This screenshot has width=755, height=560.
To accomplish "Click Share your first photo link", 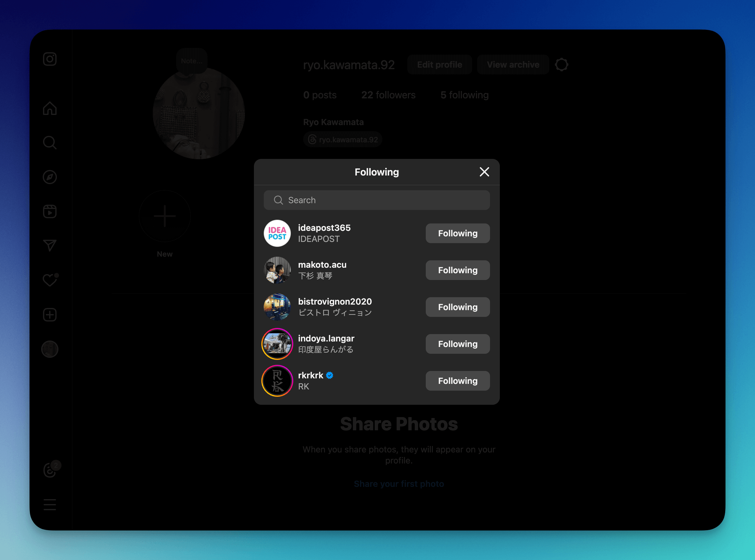I will [x=399, y=484].
